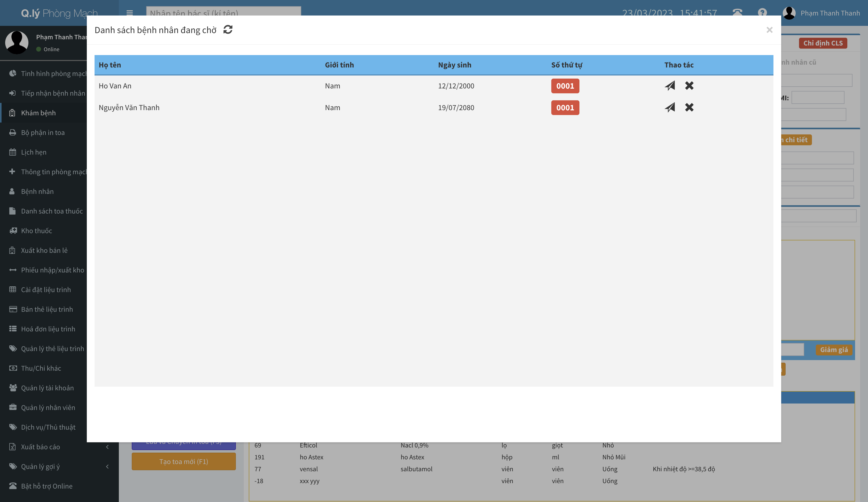Image resolution: width=868 pixels, height=502 pixels.
Task: Select patient name Nguyễn Văn Thanh
Action: [129, 108]
